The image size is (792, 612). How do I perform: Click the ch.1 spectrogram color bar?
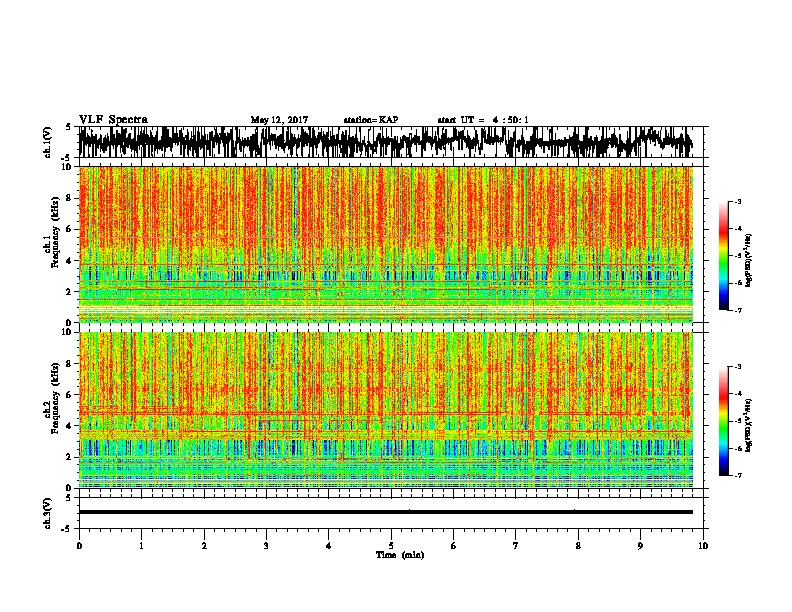tap(724, 256)
